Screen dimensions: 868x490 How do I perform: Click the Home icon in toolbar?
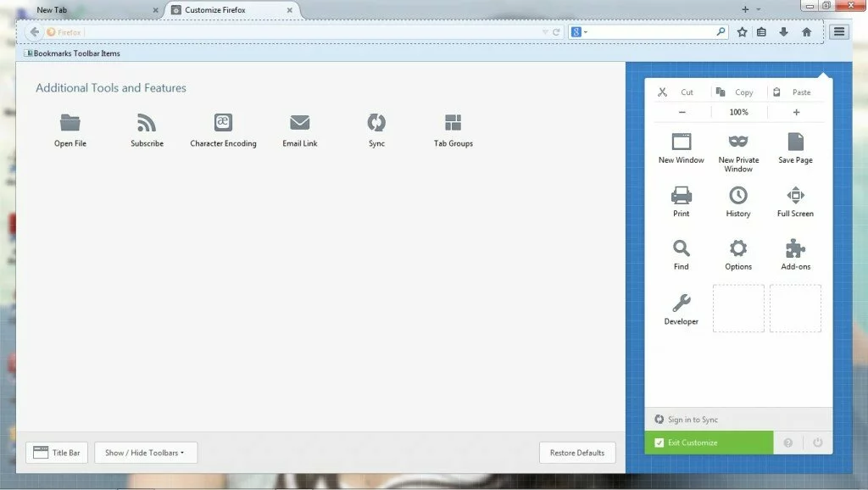click(807, 32)
